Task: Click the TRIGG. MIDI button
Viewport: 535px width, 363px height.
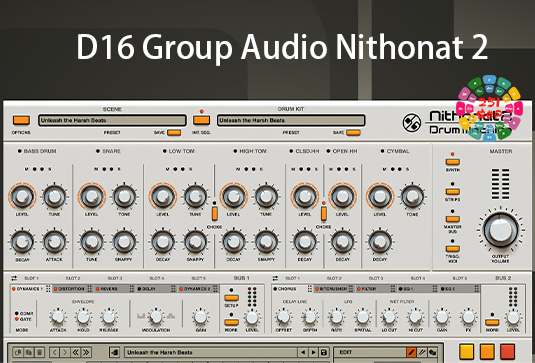Action: point(452,249)
